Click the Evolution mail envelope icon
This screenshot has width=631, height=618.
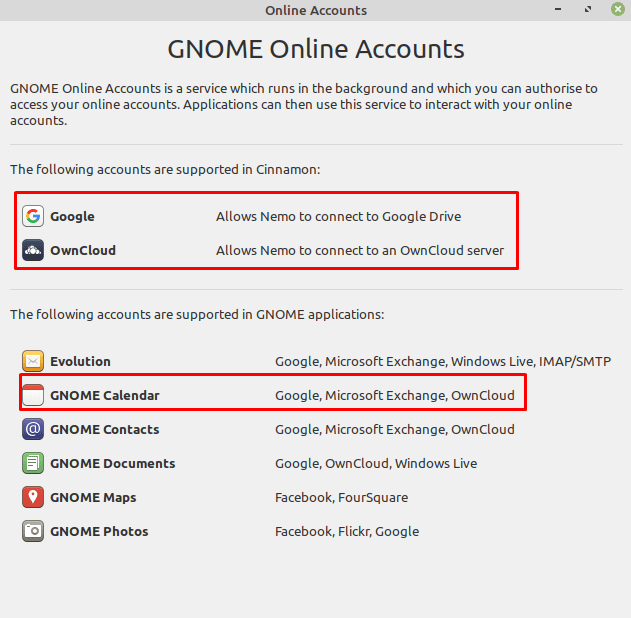point(33,361)
